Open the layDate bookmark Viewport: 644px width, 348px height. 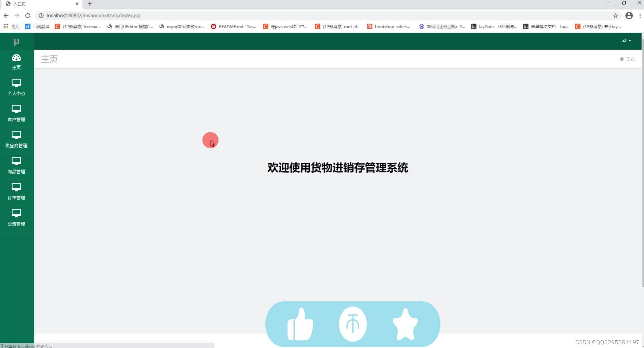click(x=494, y=26)
